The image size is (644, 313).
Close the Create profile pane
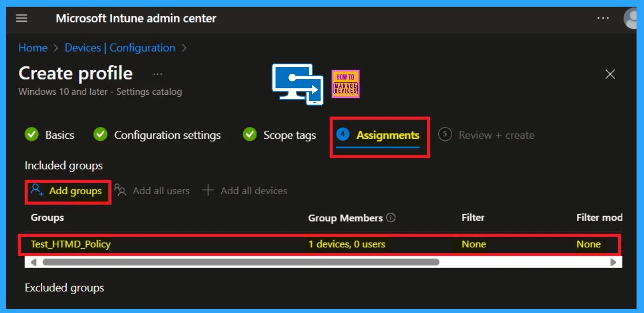[x=610, y=74]
